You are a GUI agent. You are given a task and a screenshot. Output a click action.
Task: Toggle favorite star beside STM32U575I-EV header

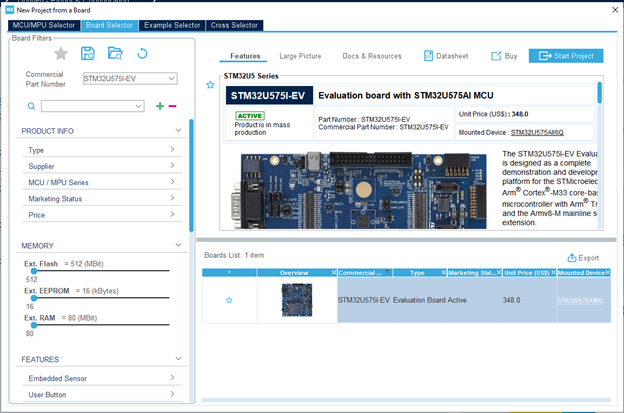click(x=210, y=85)
